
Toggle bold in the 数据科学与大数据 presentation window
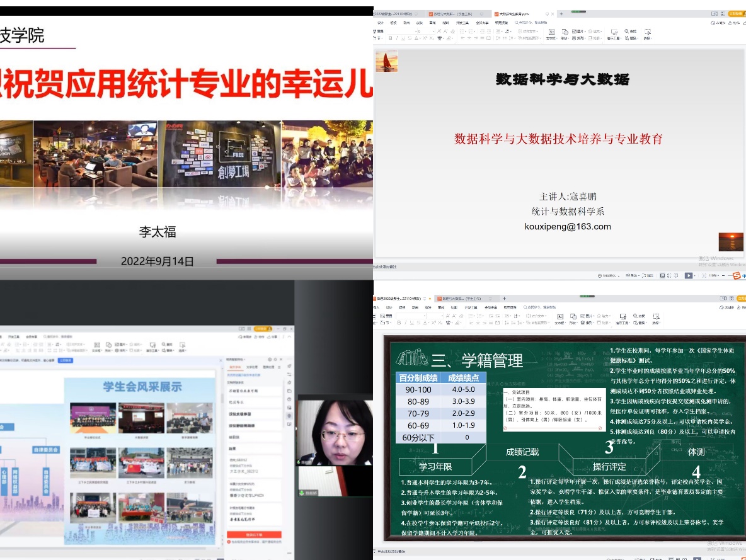coord(390,38)
